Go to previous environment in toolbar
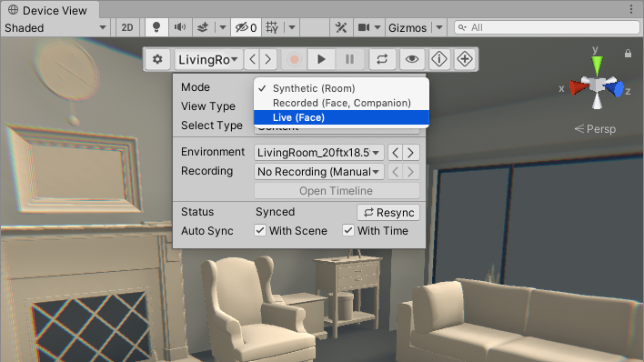 coord(253,60)
